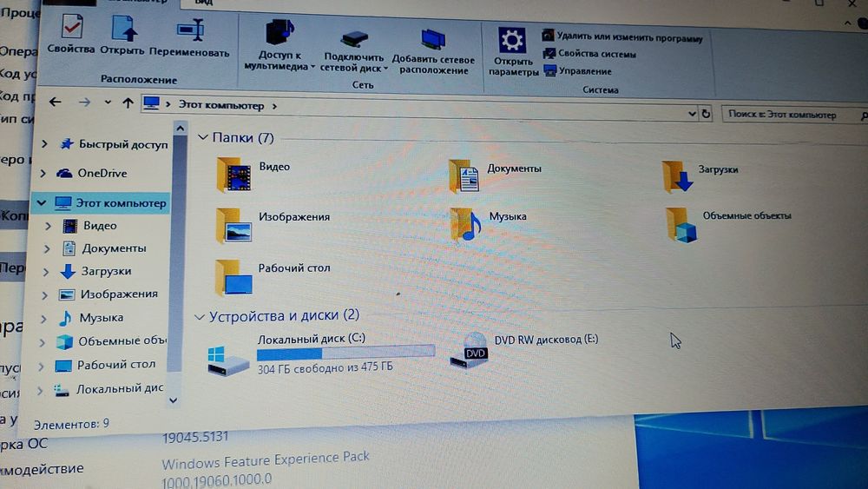Go up one level arrow

[128, 103]
